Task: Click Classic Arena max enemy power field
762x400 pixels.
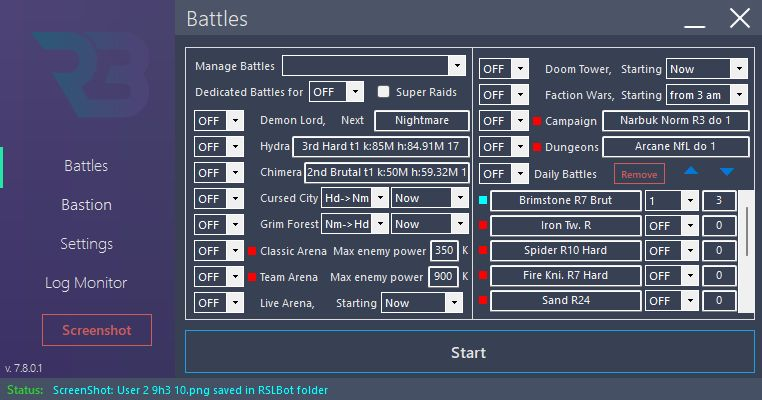Action: pyautogui.click(x=444, y=251)
